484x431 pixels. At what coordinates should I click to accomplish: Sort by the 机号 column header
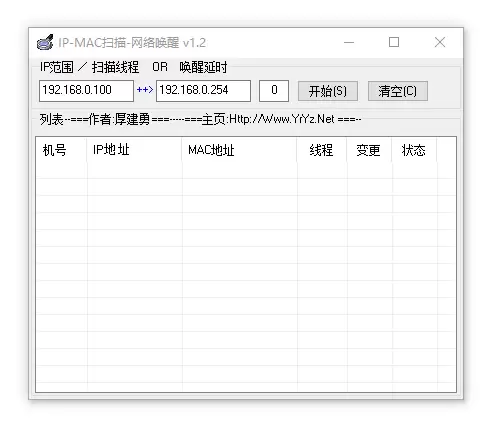61,150
